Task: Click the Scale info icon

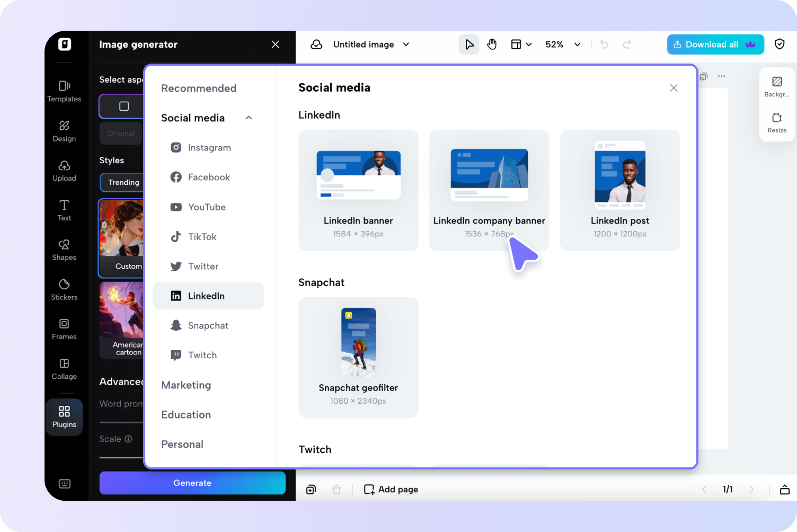Action: tap(128, 439)
